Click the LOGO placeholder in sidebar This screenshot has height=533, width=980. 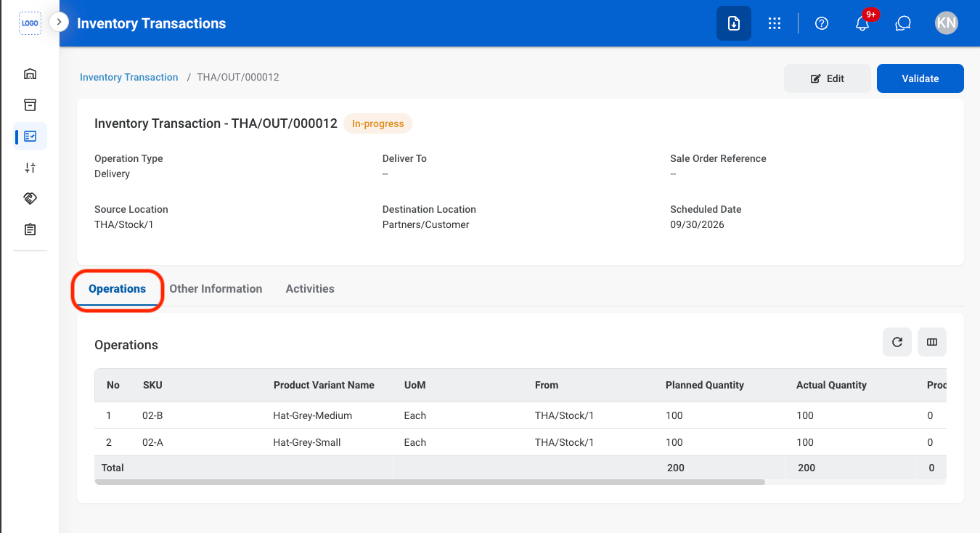(x=30, y=23)
